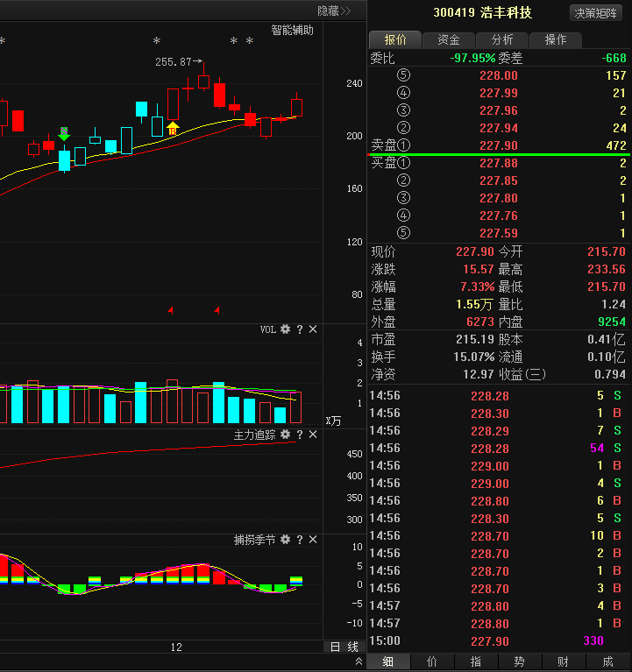The height and width of the screenshot is (672, 632).
Task: Click the green down-arrow sell signal marker
Action: click(x=64, y=134)
